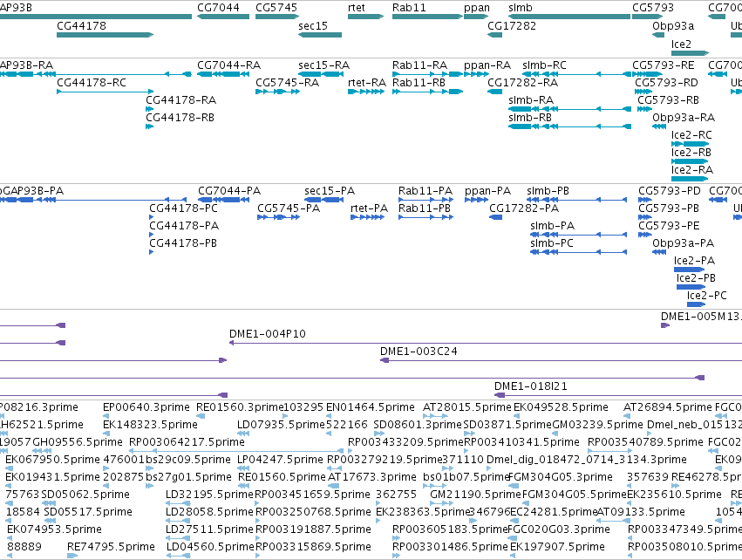Screen dimensions: 742x560
Task: Select the Obp93a-RA transcript label
Action: coord(684,118)
